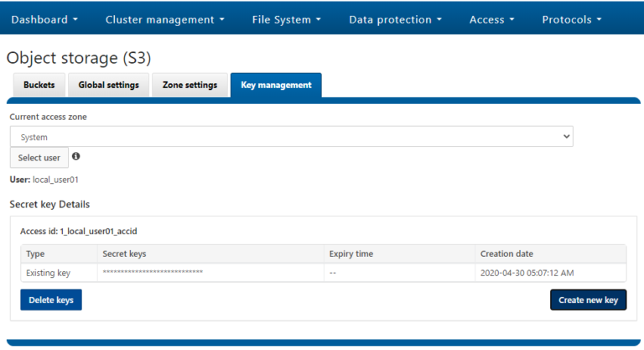This screenshot has height=350, width=644.
Task: Expand the Cluster management menu
Action: [x=164, y=19]
